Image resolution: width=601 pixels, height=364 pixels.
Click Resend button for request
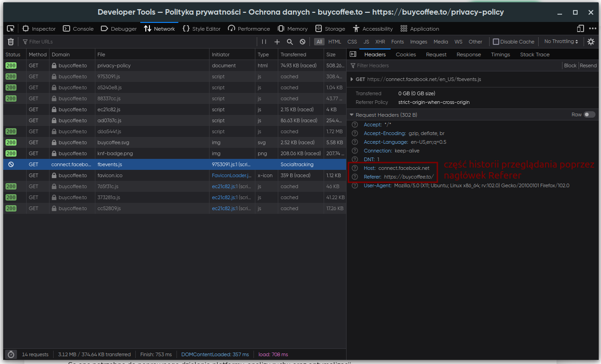tap(588, 65)
